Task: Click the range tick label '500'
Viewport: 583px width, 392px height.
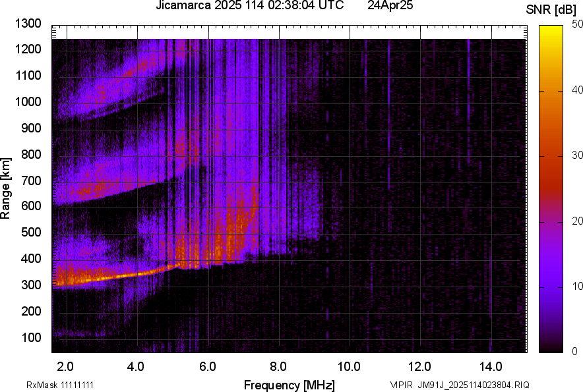Action: pos(31,232)
